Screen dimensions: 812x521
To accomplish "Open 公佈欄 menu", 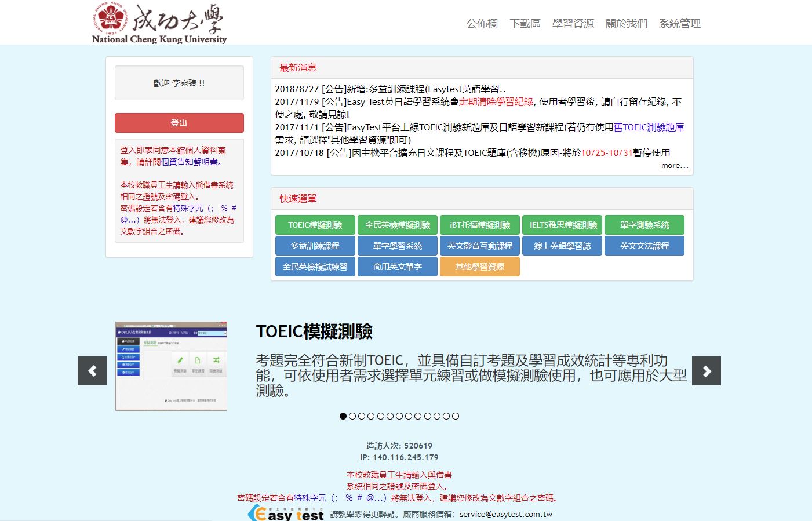I will point(482,24).
